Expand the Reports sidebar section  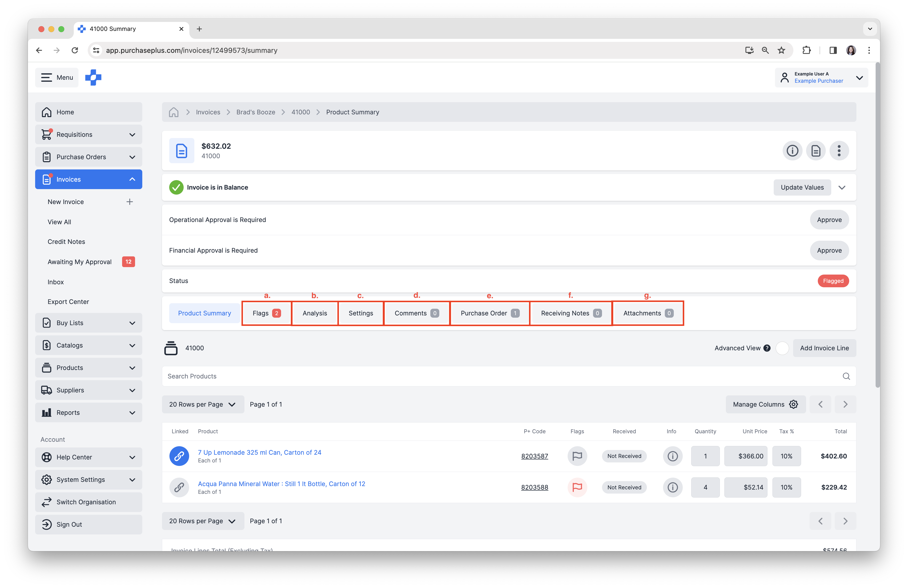coord(132,413)
